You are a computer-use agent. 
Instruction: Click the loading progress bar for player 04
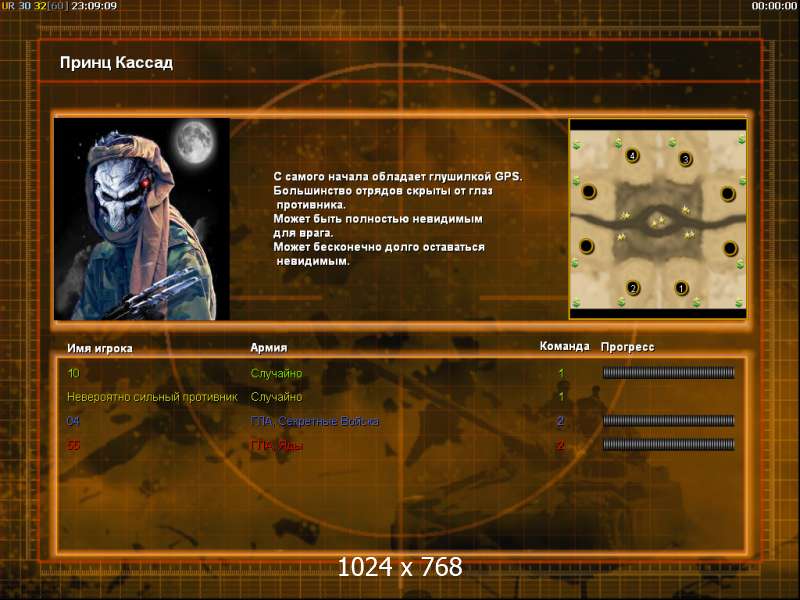click(x=669, y=421)
